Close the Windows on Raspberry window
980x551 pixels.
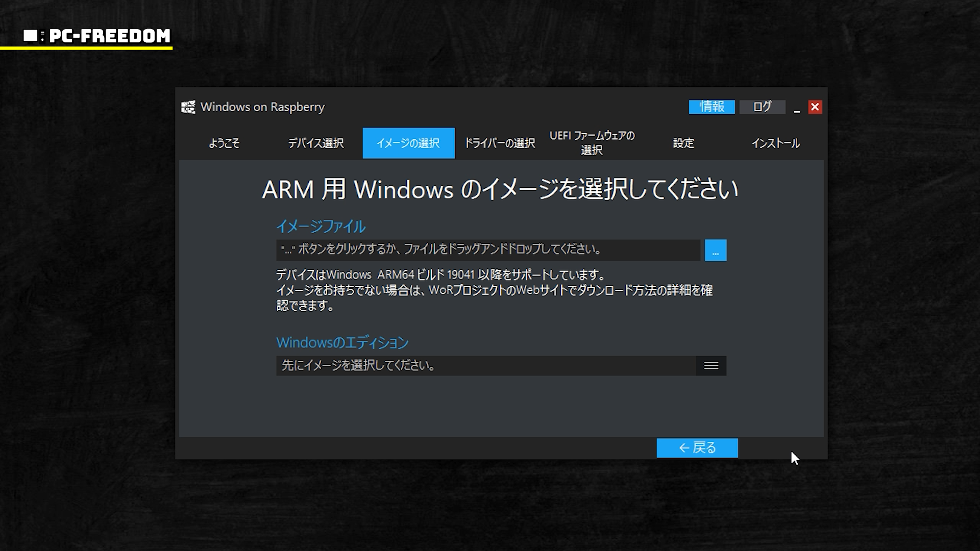815,107
